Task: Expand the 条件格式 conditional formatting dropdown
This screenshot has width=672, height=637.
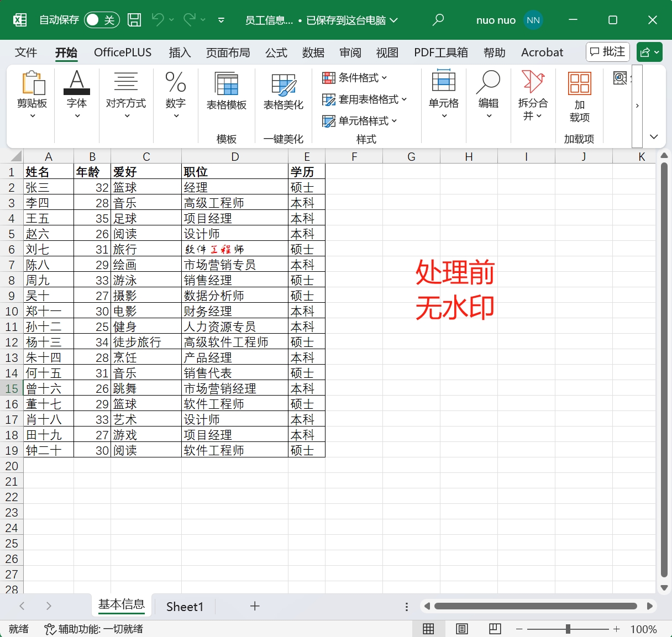Action: pos(355,78)
